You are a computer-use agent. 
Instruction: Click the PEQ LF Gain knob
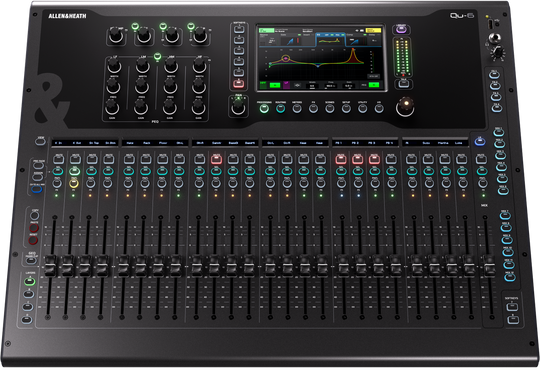click(x=112, y=107)
